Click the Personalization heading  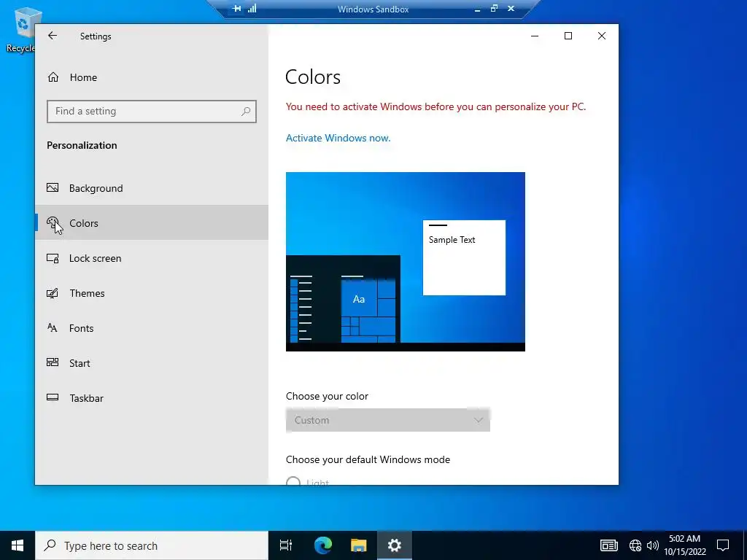pos(82,145)
